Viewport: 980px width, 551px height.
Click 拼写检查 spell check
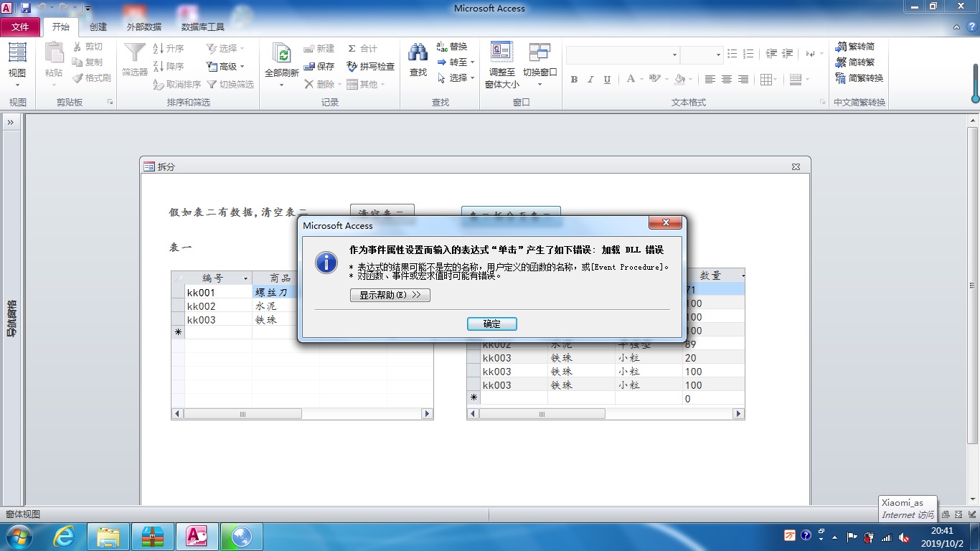coord(370,66)
